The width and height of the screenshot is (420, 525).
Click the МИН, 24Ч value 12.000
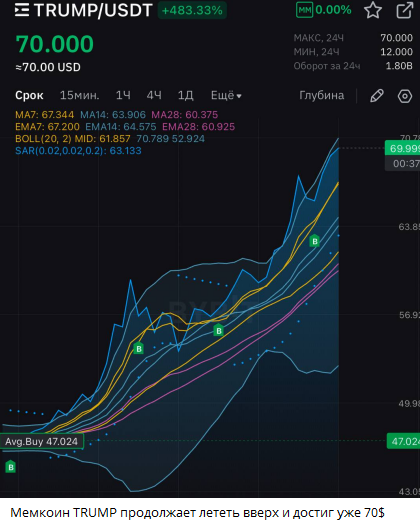pos(397,52)
